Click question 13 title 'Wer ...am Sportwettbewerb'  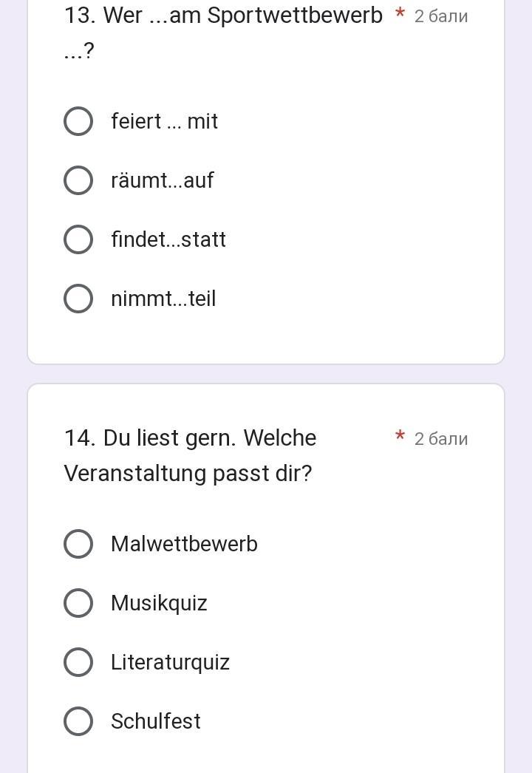coord(223,16)
